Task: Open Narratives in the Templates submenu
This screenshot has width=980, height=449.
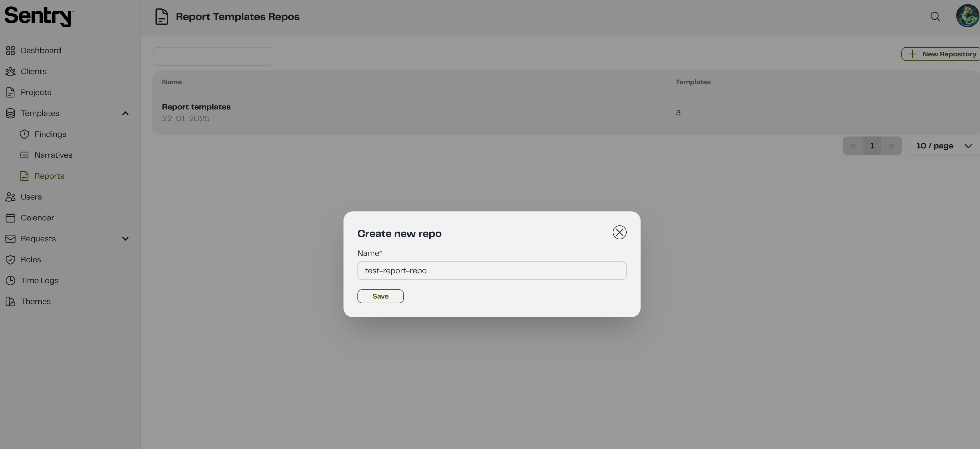Action: point(53,155)
